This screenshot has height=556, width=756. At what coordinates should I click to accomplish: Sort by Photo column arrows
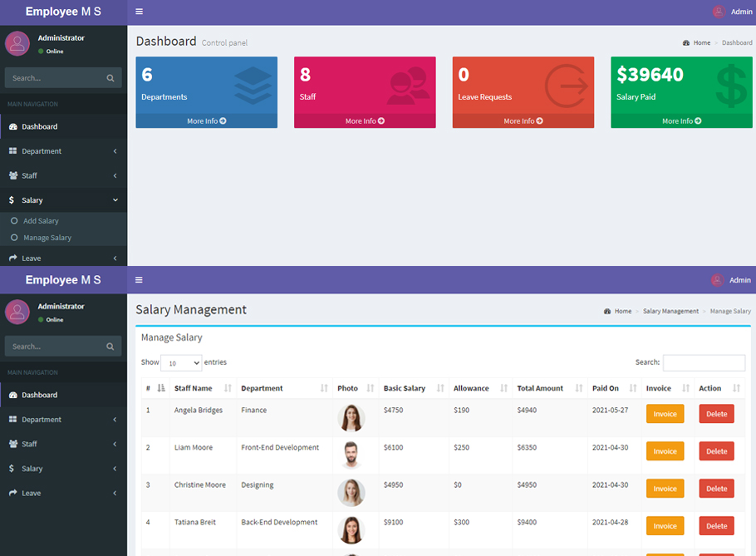(x=371, y=388)
